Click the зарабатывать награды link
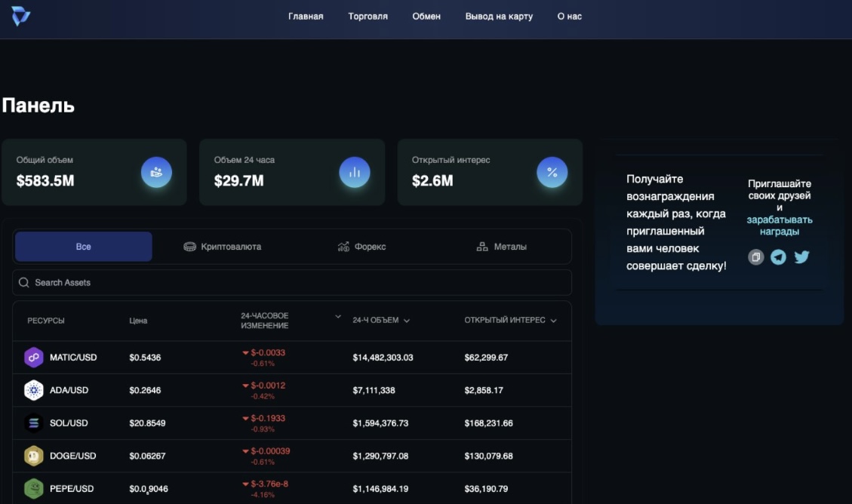 pos(780,226)
